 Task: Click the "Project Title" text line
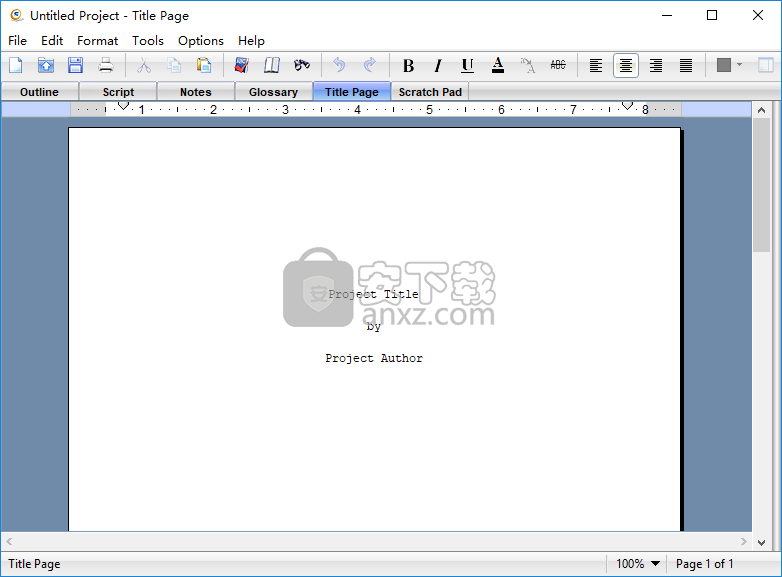pyautogui.click(x=373, y=294)
